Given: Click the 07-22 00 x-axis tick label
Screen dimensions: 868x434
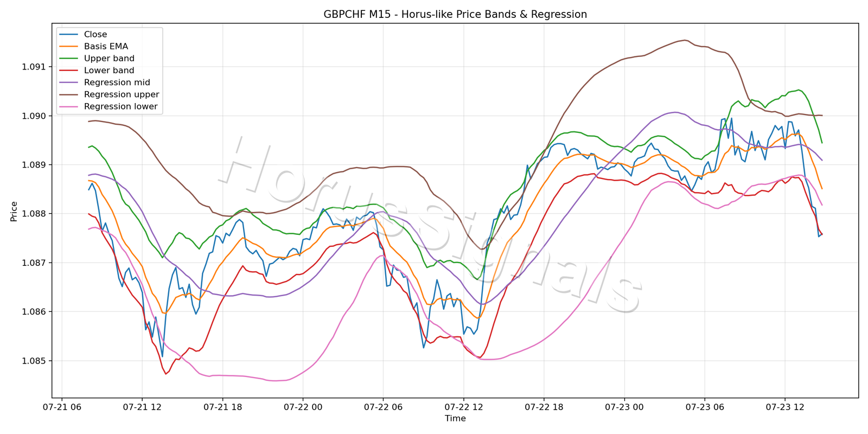Looking at the screenshot, I should (x=303, y=407).
